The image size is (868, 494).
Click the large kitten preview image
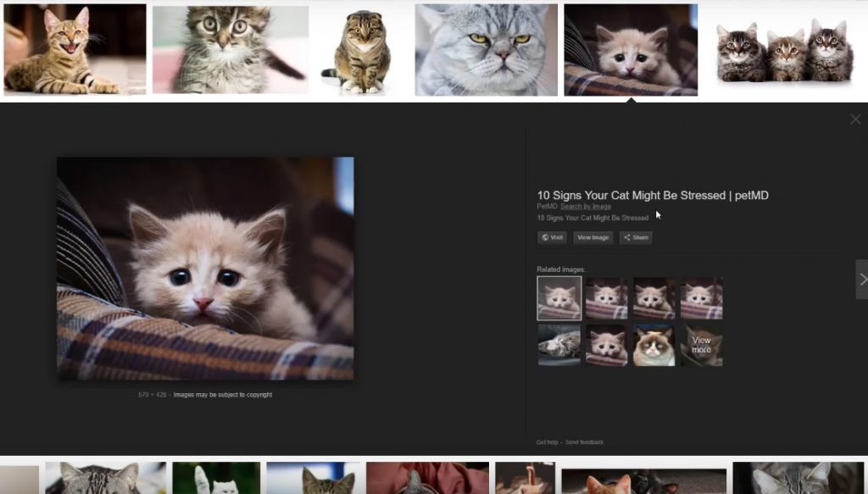click(x=205, y=267)
